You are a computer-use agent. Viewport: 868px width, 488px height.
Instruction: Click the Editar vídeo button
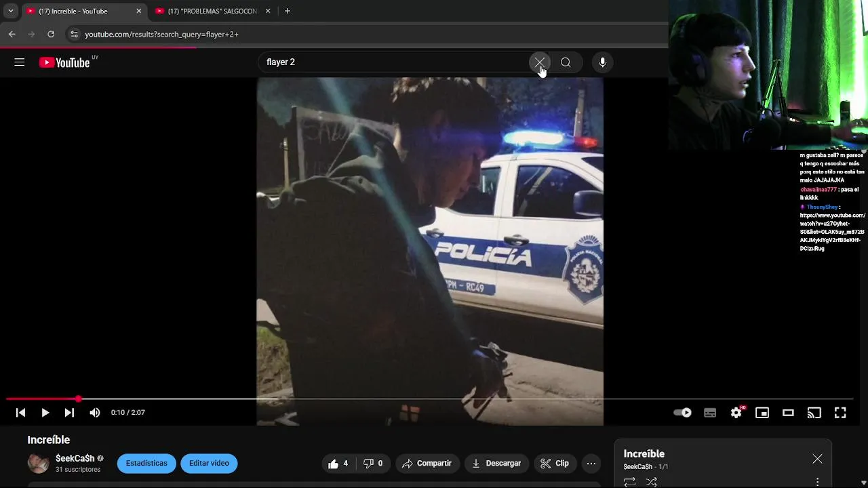[209, 463]
